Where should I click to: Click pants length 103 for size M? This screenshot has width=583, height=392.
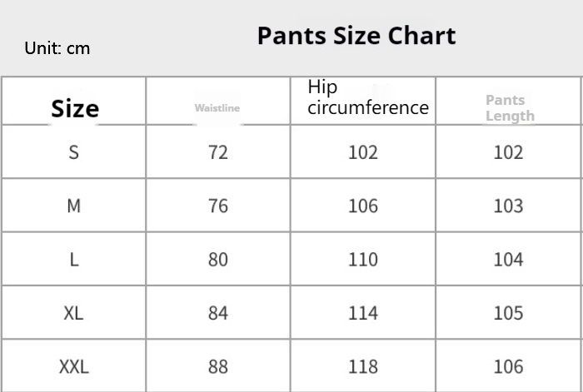[508, 206]
